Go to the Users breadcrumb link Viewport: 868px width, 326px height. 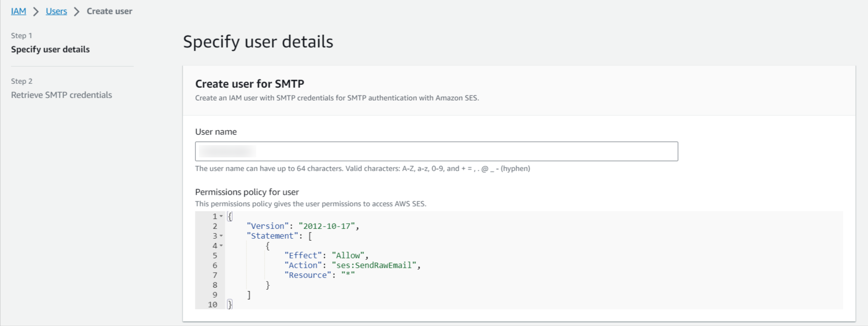pos(56,11)
